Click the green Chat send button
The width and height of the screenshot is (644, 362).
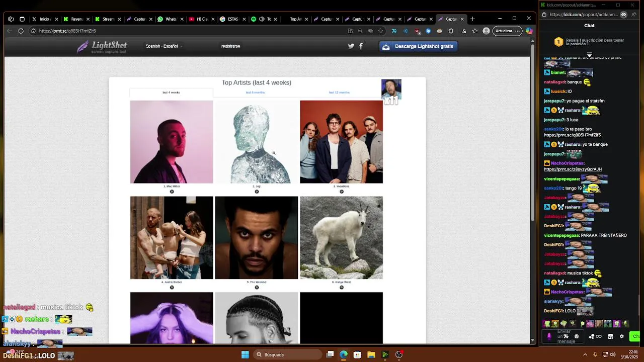click(635, 336)
